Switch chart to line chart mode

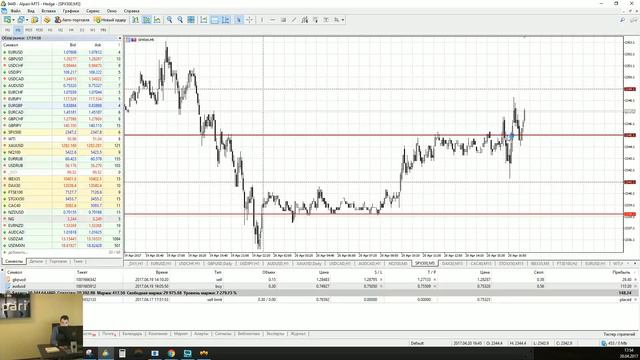[157, 20]
